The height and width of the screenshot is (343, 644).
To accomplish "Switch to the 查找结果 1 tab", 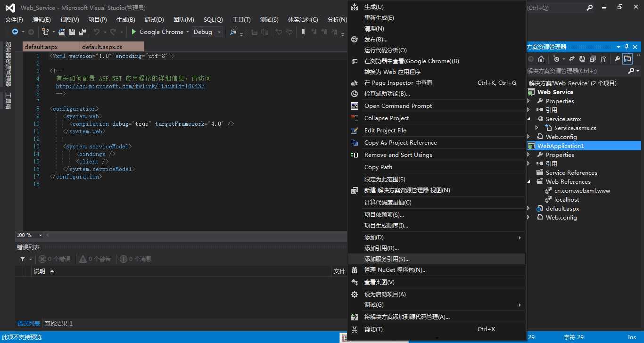I will pyautogui.click(x=58, y=324).
